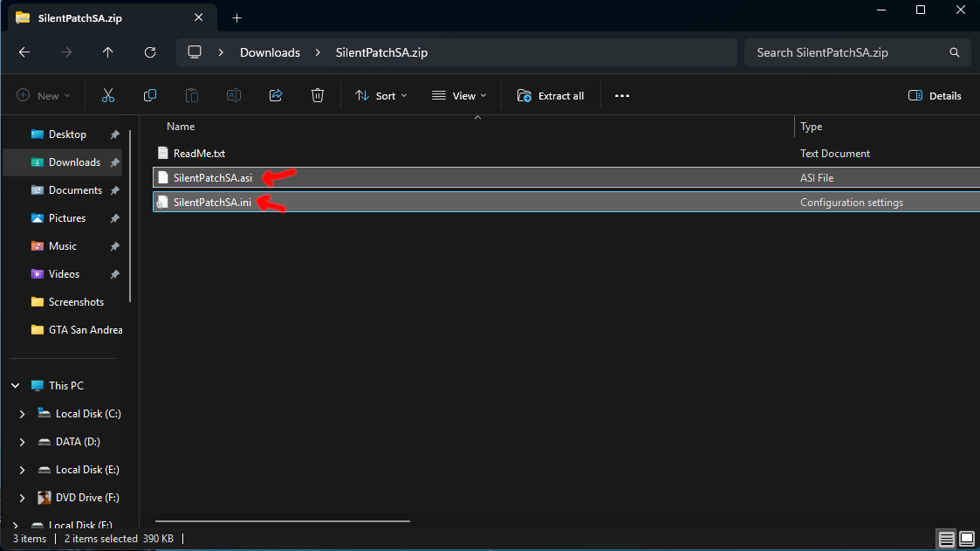Screen dimensions: 980x551
Task: Click the Paste clipboard icon
Action: pos(192,96)
